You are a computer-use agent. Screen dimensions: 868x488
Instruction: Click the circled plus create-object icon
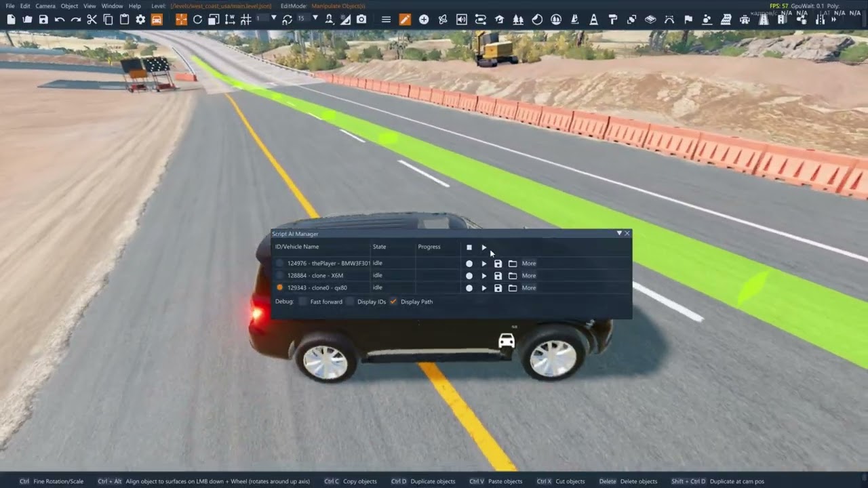(x=424, y=20)
